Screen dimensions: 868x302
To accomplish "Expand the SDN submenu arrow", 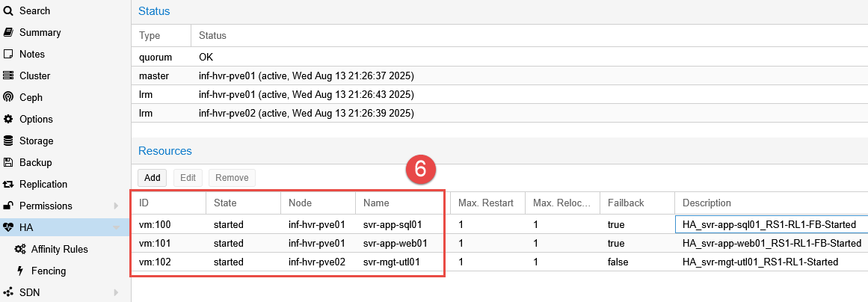I will point(116,293).
